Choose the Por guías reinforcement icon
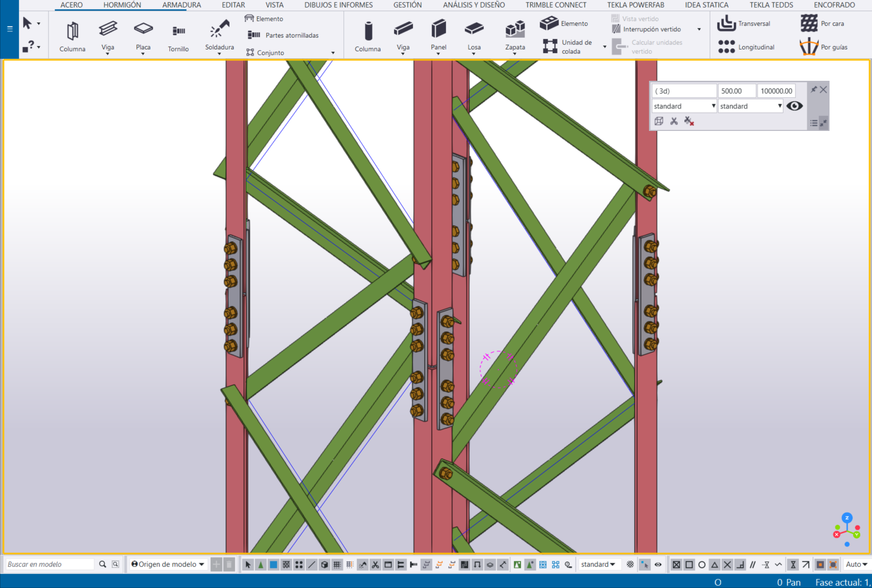 point(809,47)
